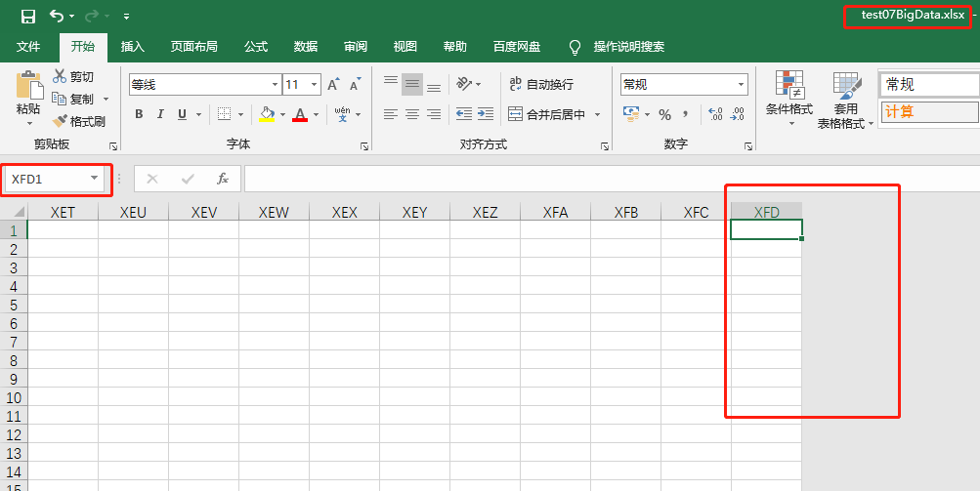The image size is (980, 491).
Task: Toggle Italic formatting
Action: [160, 114]
